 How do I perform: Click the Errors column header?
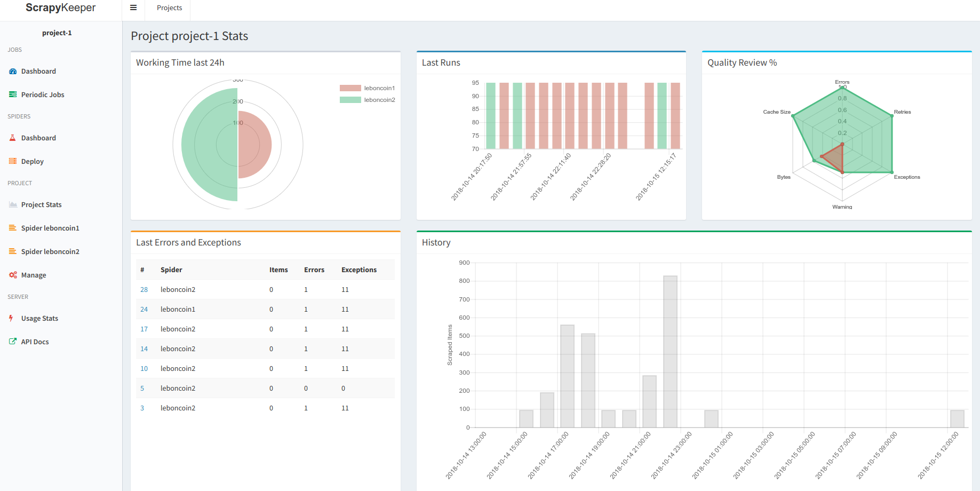coord(314,270)
